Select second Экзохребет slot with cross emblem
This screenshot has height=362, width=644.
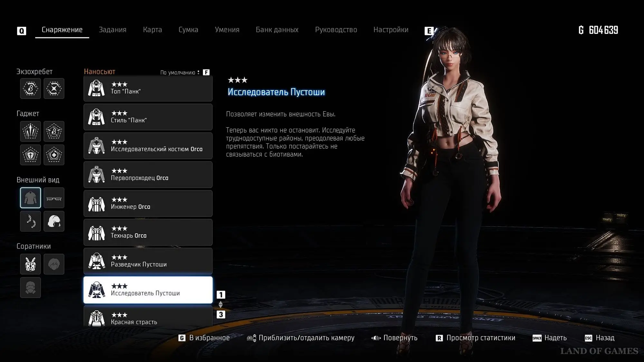[x=54, y=88]
